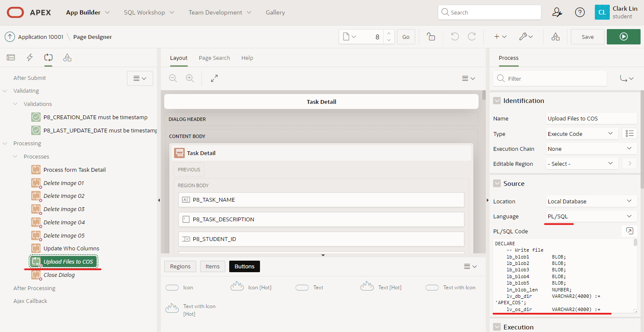Run the page with play button

click(623, 37)
